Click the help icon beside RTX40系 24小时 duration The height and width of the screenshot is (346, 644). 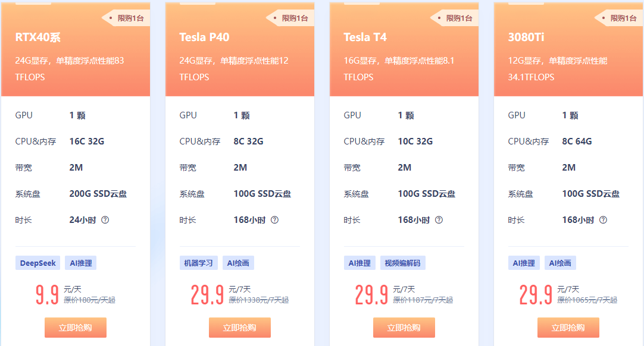click(105, 220)
